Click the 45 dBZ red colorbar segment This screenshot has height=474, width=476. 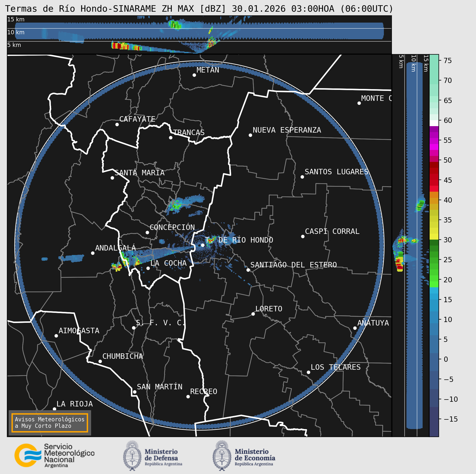coord(434,180)
